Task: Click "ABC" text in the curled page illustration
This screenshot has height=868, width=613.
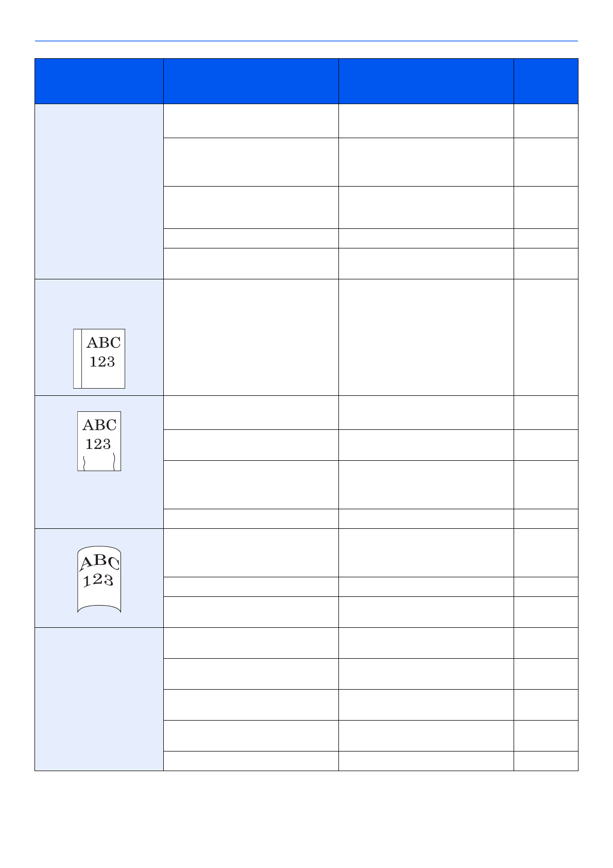Action: click(x=99, y=563)
